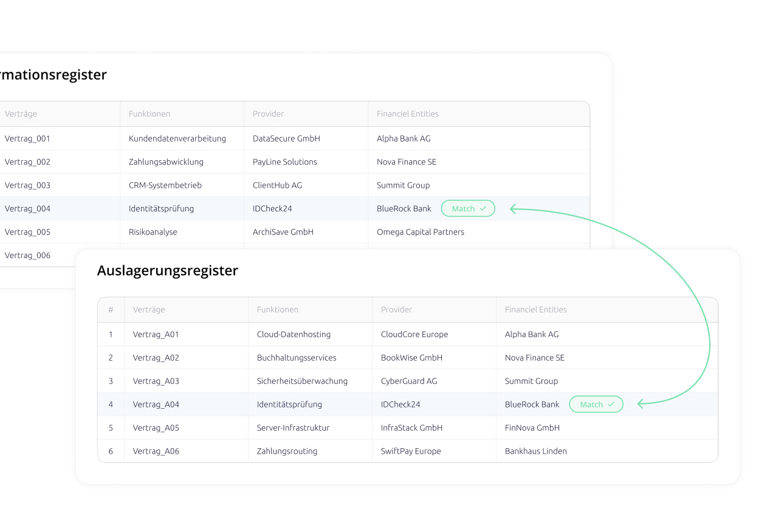Select the Vertrag_A02 cell
Screen dimensions: 773x532
pos(156,358)
